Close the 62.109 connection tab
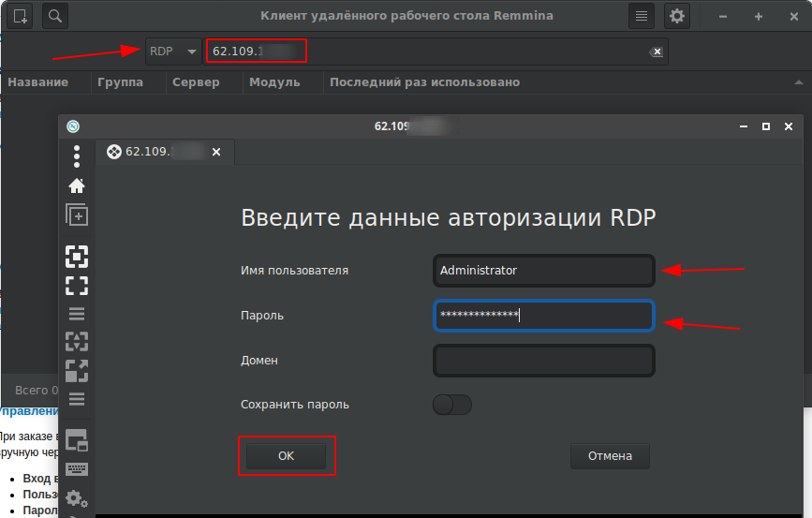 click(216, 152)
